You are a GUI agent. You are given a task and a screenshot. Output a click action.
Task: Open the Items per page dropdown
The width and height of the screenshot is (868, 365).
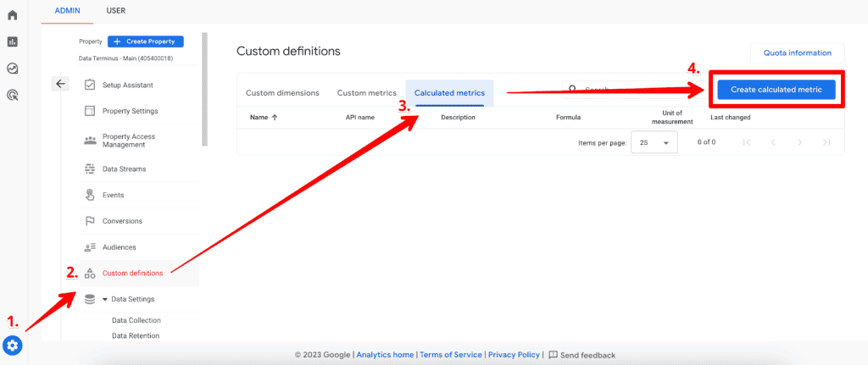click(x=654, y=142)
